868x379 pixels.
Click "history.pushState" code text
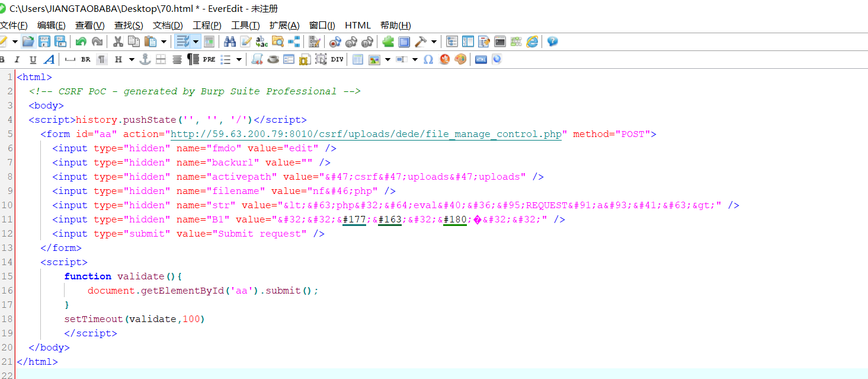[x=126, y=120]
